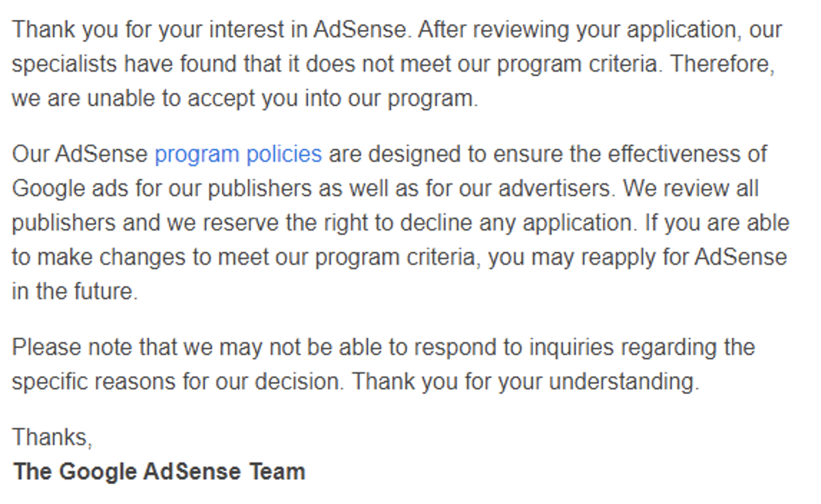Click the word AdSense in first sentence
Image resolution: width=821 pixels, height=504 pixels.
tap(360, 30)
